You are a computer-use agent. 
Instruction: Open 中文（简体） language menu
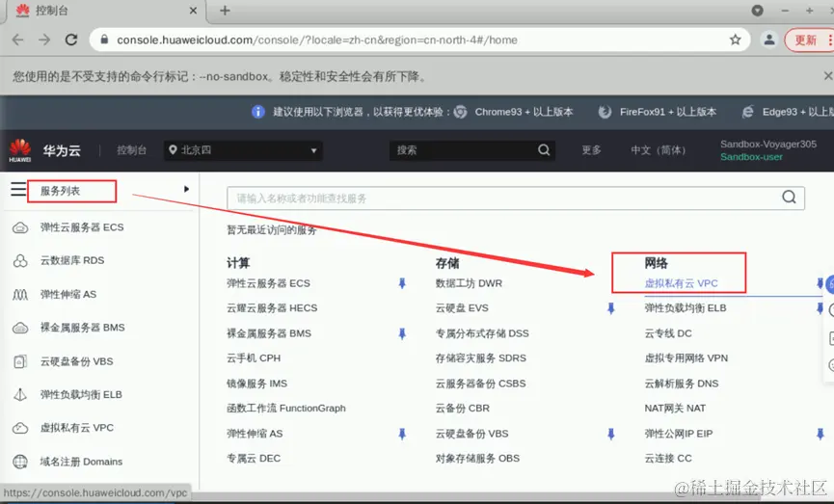[x=659, y=150]
